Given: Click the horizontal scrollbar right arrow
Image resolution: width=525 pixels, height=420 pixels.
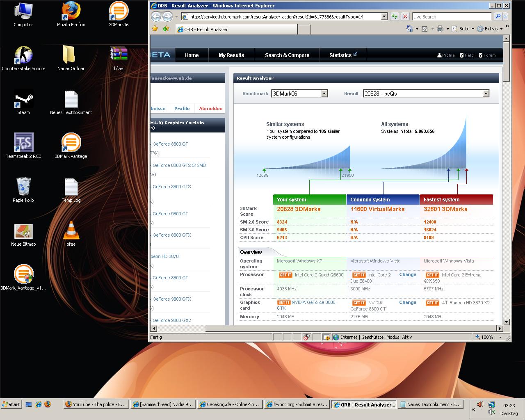Looking at the screenshot, I should click(x=500, y=329).
